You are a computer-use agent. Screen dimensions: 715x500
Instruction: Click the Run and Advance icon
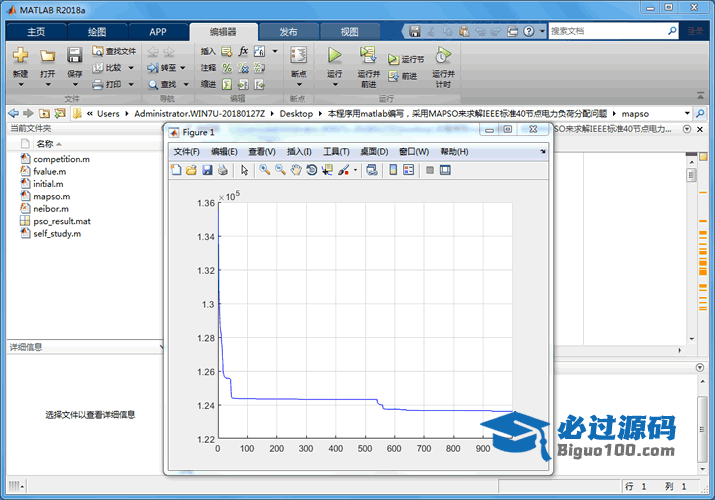tap(368, 55)
